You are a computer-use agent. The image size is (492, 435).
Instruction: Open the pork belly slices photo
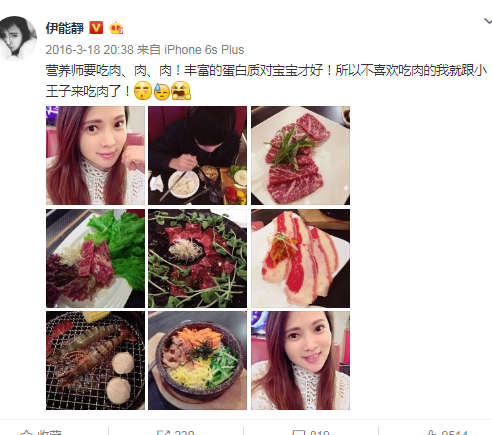[x=300, y=258]
